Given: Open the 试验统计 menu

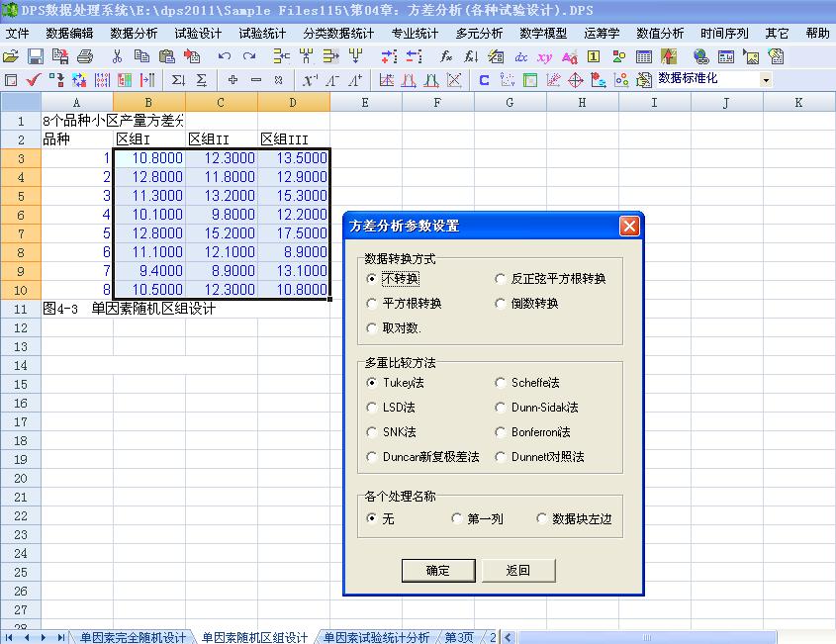Looking at the screenshot, I should click(261, 33).
